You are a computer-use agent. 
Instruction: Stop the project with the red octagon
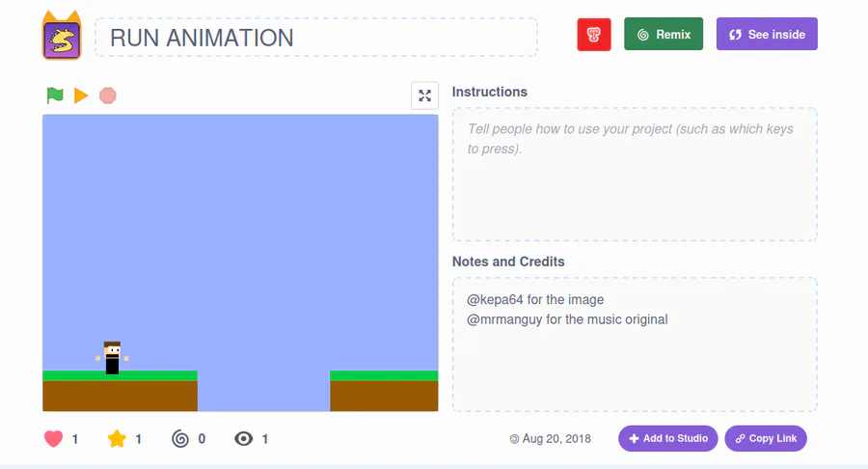click(107, 96)
